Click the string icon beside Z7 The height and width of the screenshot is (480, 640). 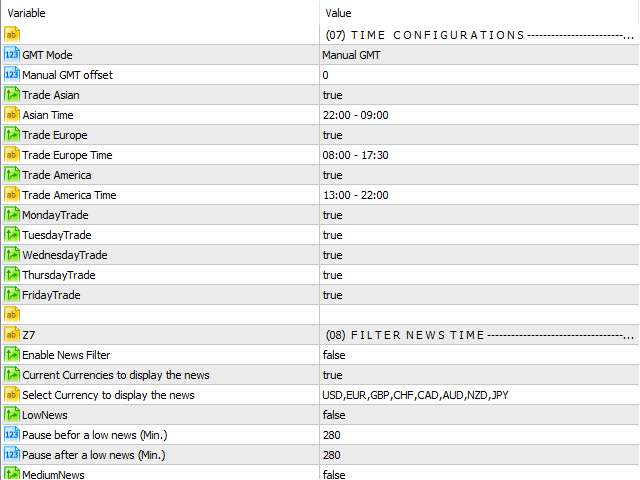pyautogui.click(x=12, y=335)
